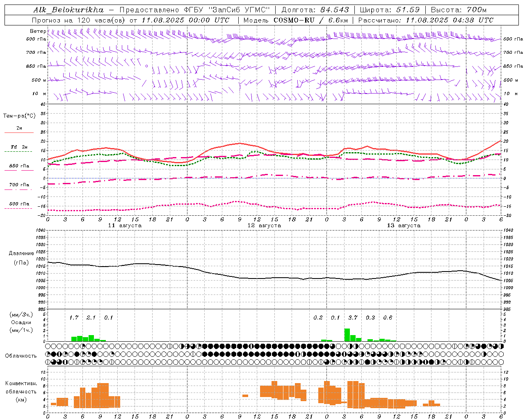The width and height of the screenshot is (525, 420).
Task: Click precipitation total 0.2
Action: point(318,317)
